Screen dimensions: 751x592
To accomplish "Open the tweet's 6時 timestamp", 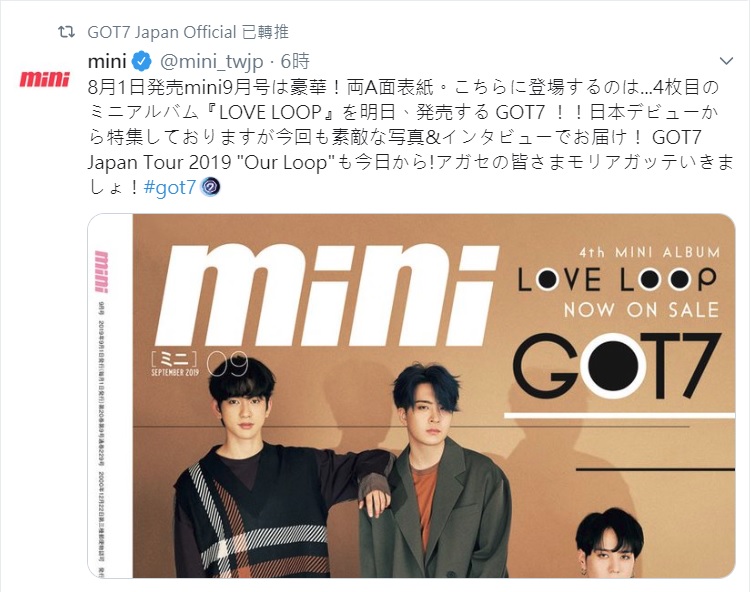I will coord(295,61).
